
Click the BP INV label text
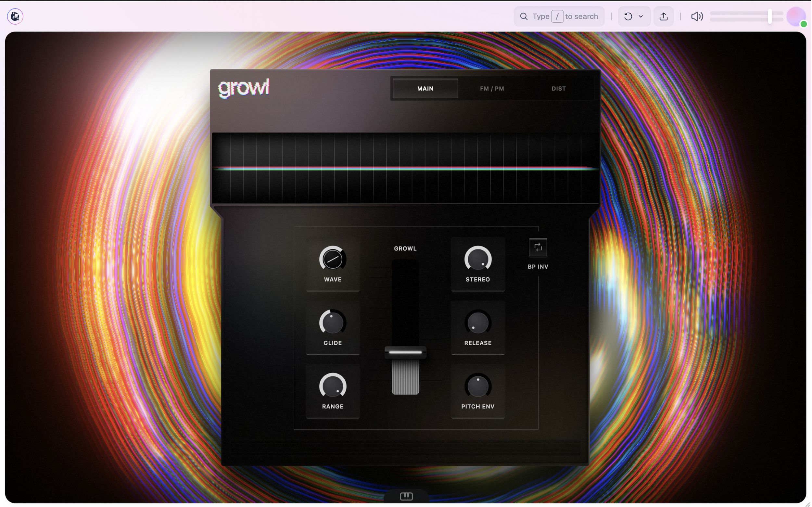(538, 267)
